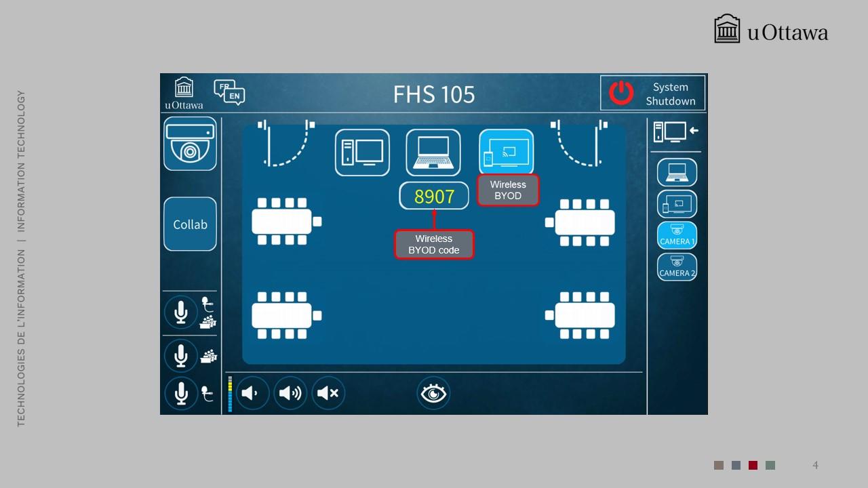Switch language with the FR/EN icon

(x=229, y=92)
